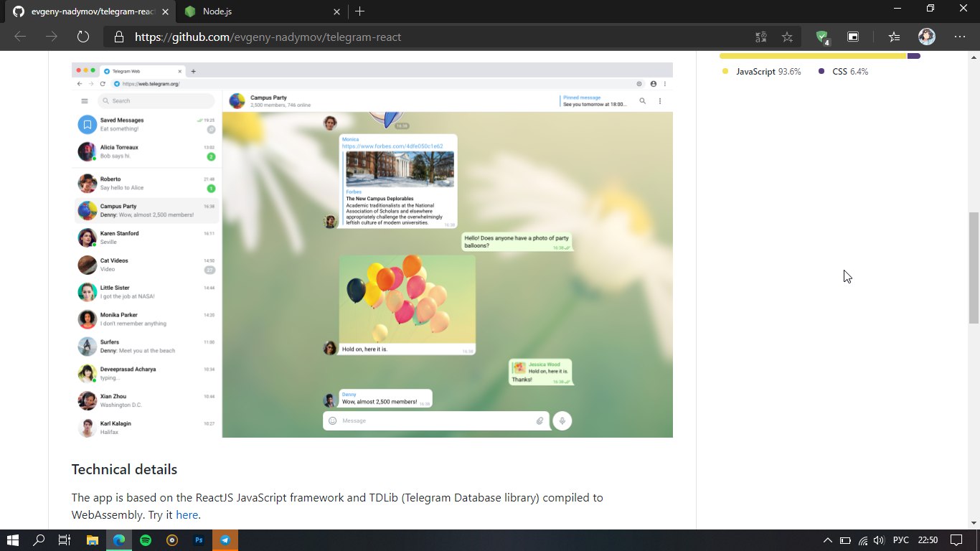Click the forward navigation arrow
Viewport: 980px width, 551px height.
[x=52, y=37]
